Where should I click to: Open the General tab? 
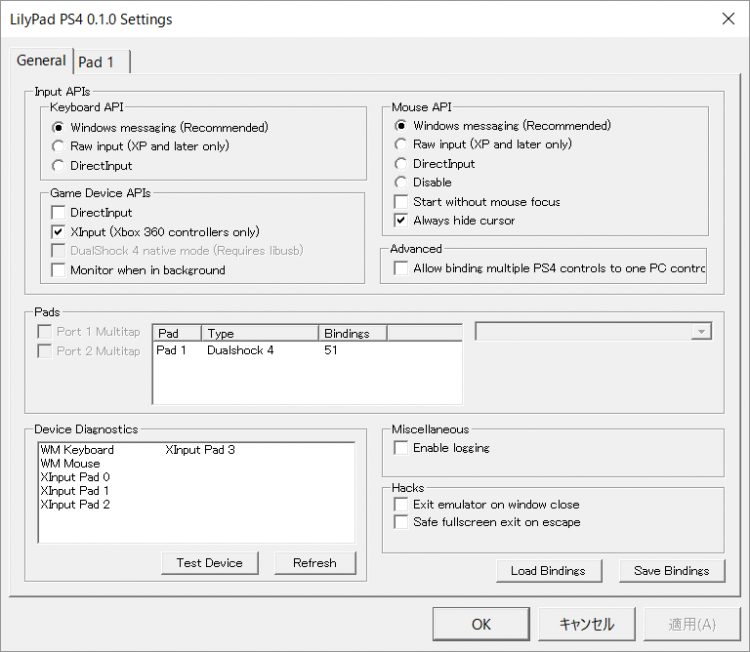pyautogui.click(x=41, y=60)
